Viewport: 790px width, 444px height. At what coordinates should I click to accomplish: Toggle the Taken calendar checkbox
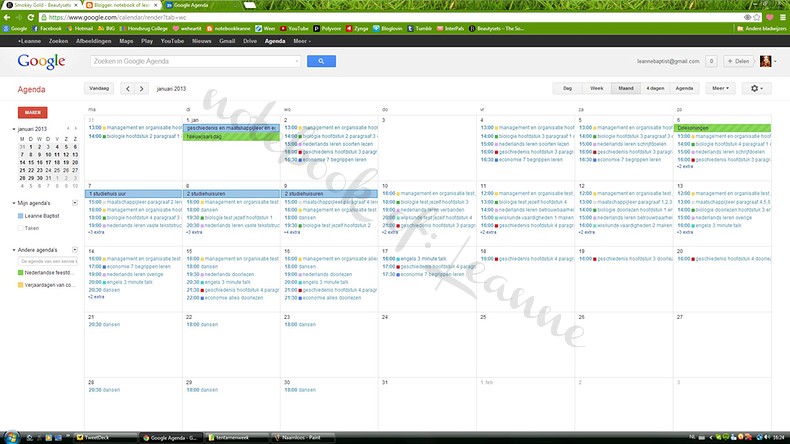click(20, 228)
